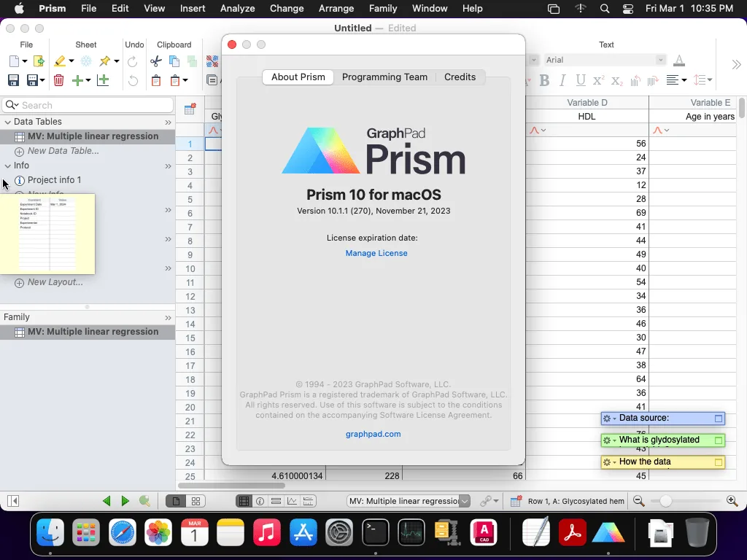Open the Analyze menu
747x560 pixels.
click(x=237, y=9)
